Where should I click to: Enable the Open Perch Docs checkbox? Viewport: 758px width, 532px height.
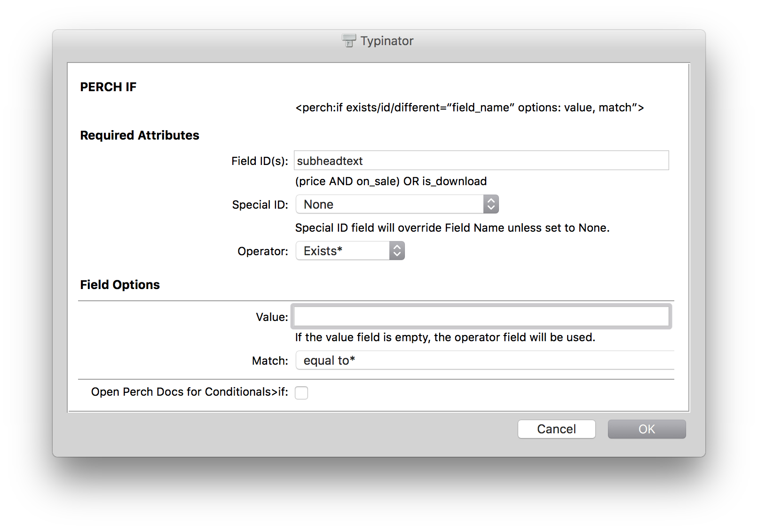(301, 392)
